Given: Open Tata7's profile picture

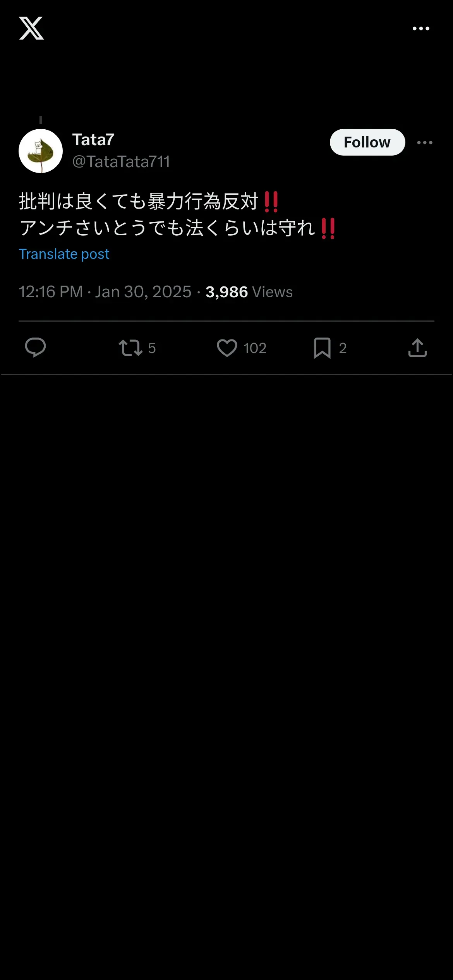Looking at the screenshot, I should tap(41, 151).
